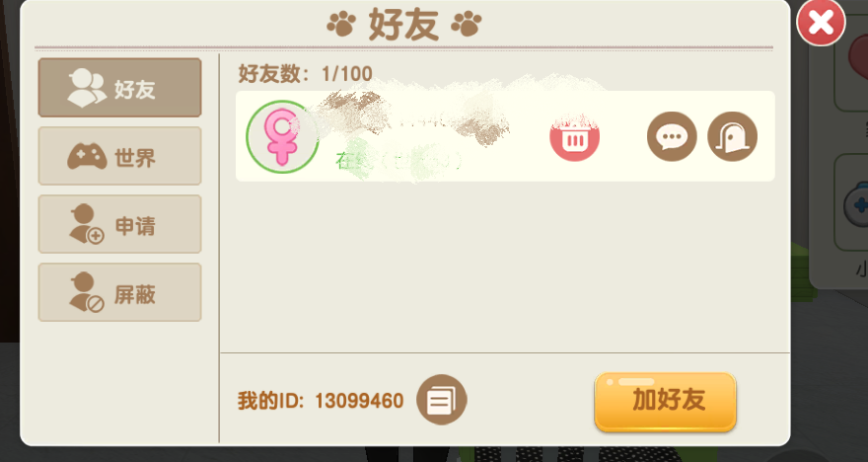Close the friends panel with red X
The width and height of the screenshot is (868, 462).
[821, 22]
